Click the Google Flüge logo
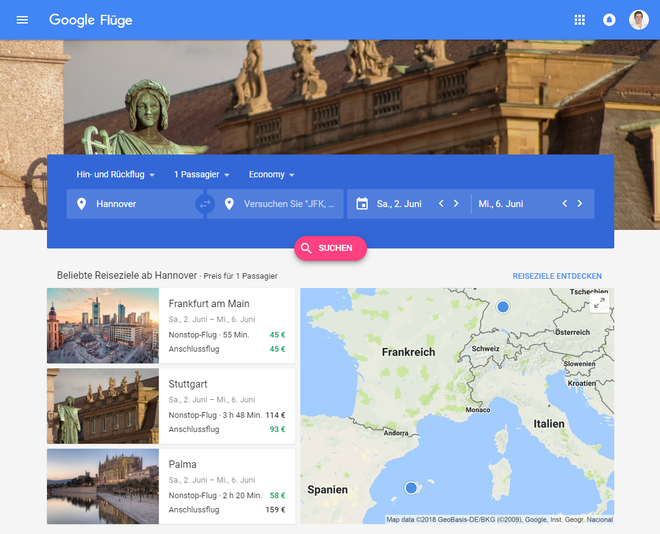660x534 pixels. coord(90,20)
